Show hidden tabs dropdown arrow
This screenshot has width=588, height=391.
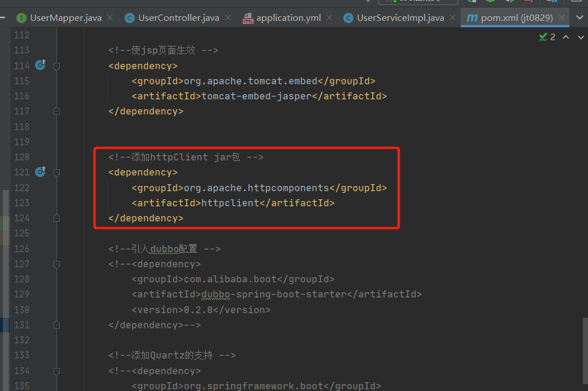(580, 17)
